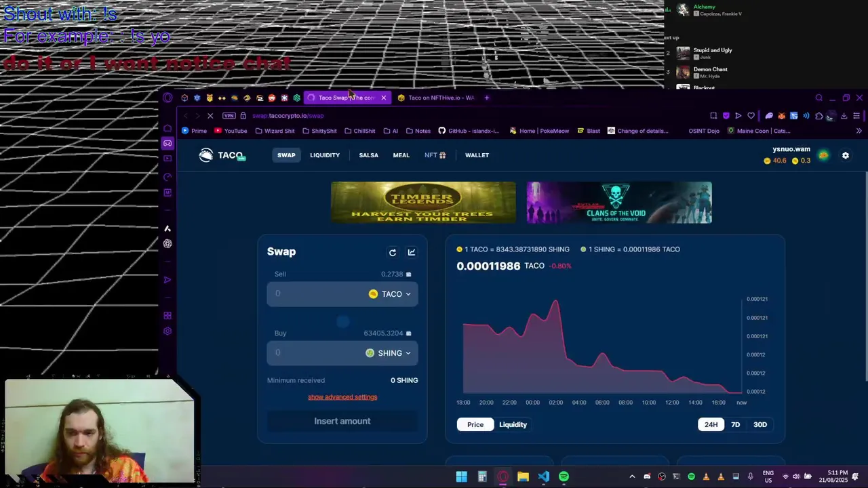Click the heart bookmark icon in address bar
This screenshot has height=488, width=868.
[751, 116]
